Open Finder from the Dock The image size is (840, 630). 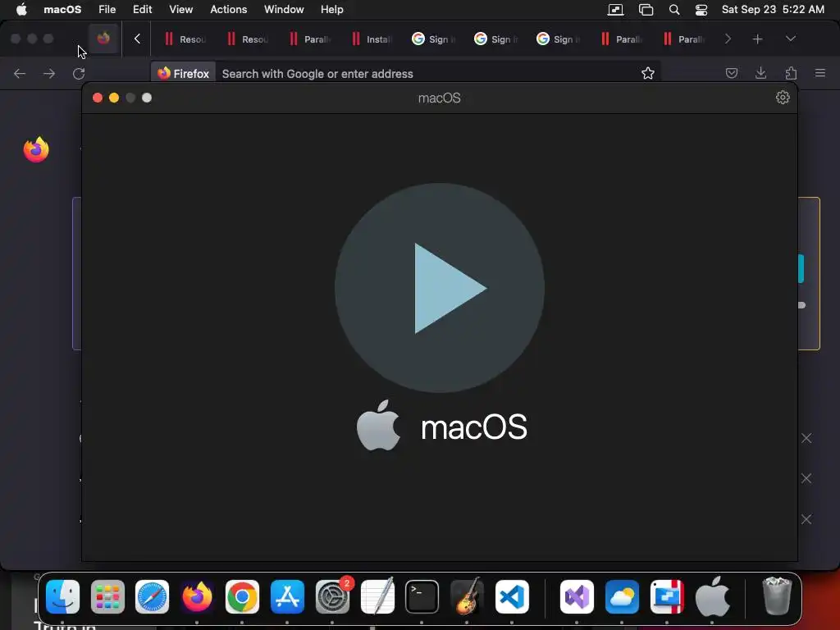pyautogui.click(x=62, y=596)
